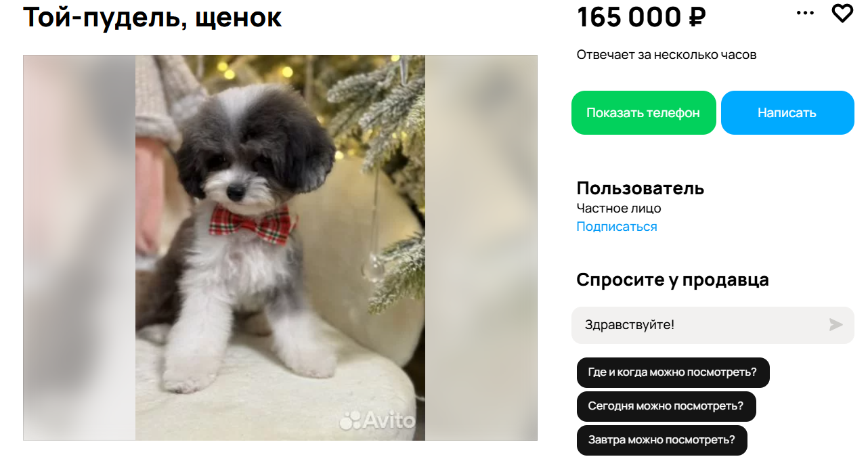Click the Частное лицо seller type text
868x459 pixels.
[619, 209]
